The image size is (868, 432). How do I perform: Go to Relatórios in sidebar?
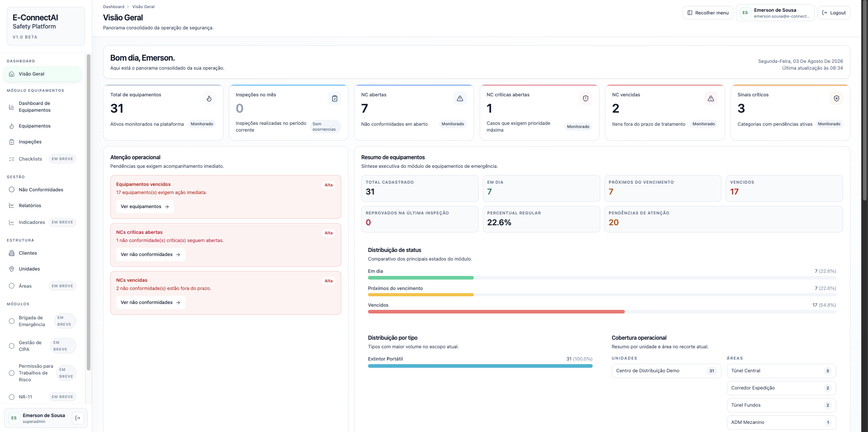tap(42, 206)
